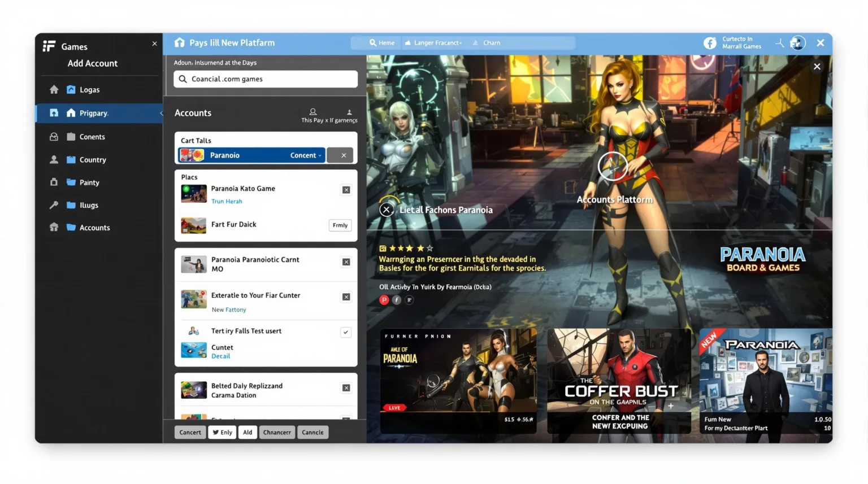Remove Exteratle to Your Fiar Cunter entry
The height and width of the screenshot is (484, 868).
pos(346,296)
